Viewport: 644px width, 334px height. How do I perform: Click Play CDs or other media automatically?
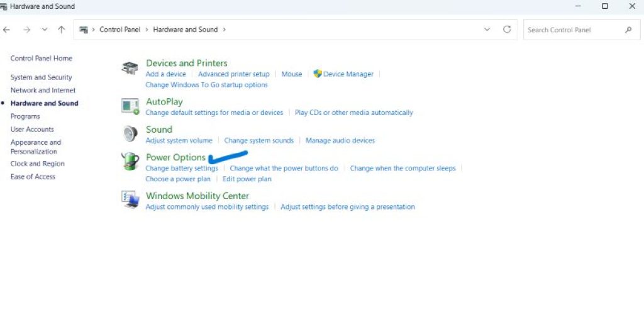[x=353, y=113]
